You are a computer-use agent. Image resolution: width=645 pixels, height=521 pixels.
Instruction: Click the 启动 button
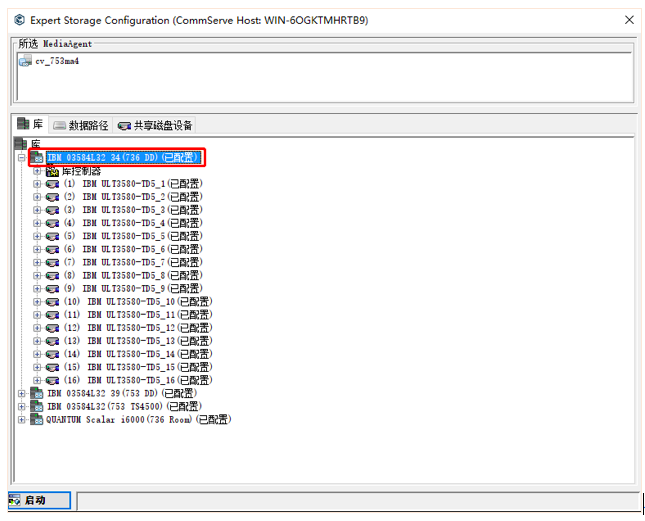coord(39,500)
